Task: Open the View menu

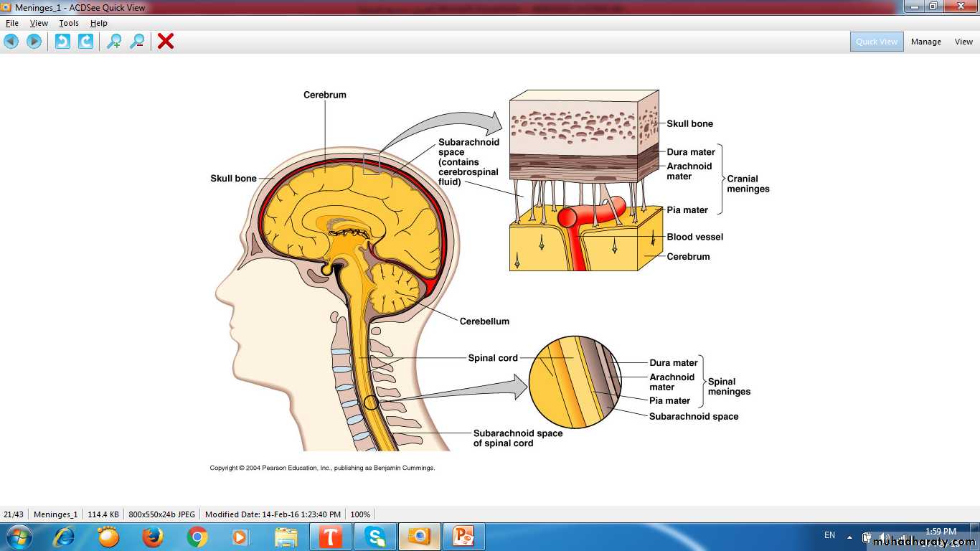Action: (x=39, y=23)
